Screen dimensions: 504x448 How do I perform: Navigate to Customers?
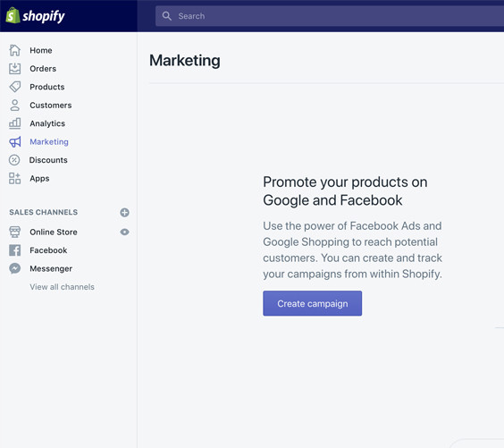[50, 106]
